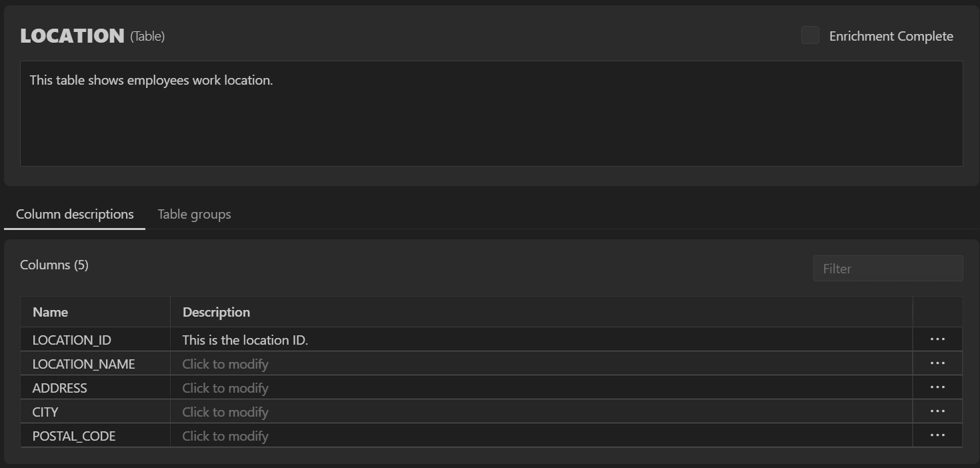Modify the ADDRESS description
This screenshot has width=980, height=468.
tap(541, 387)
